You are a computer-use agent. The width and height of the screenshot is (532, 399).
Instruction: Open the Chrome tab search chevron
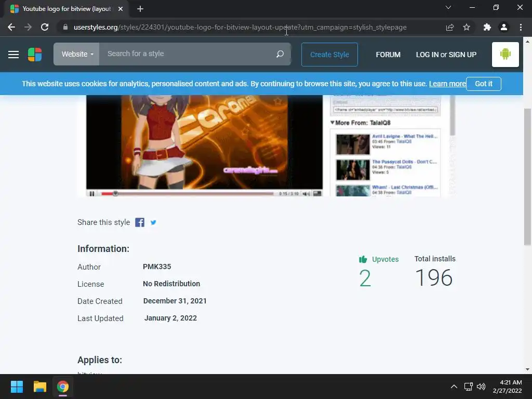(x=448, y=7)
